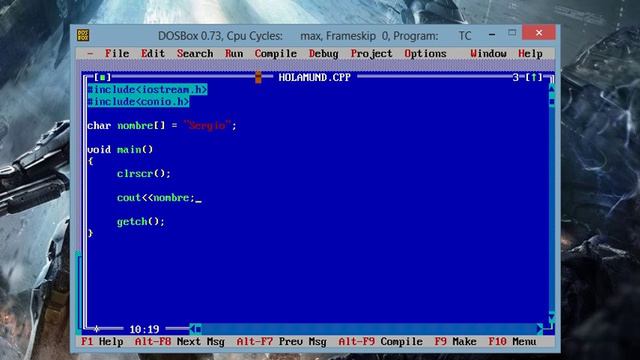The image size is (640, 360).
Task: Click Alt-F9 Compile shortcut
Action: [x=380, y=342]
